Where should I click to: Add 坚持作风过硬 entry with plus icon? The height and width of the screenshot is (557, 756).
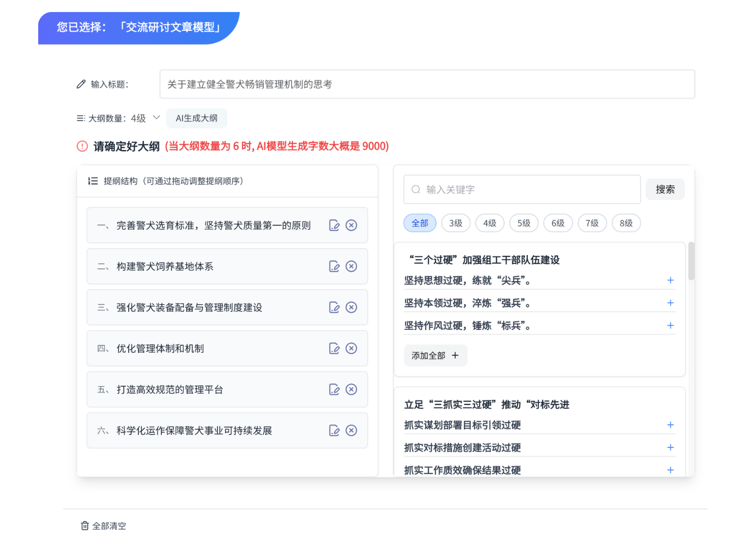coord(670,326)
